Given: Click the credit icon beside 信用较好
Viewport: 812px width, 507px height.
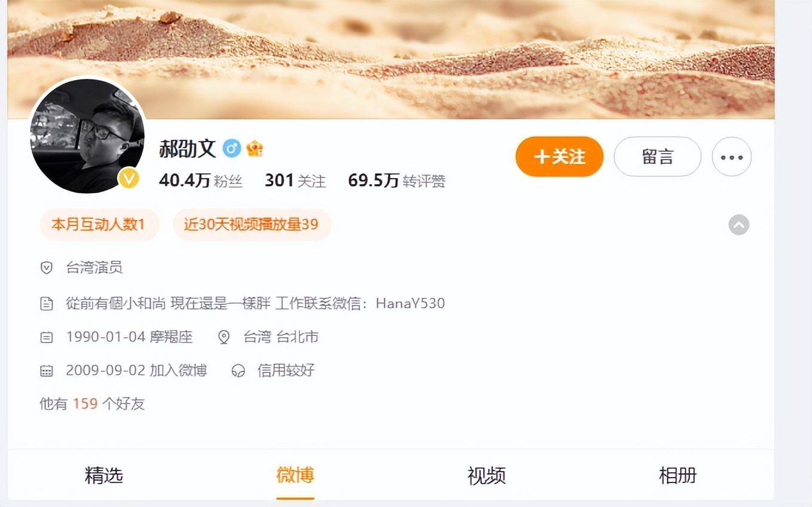Looking at the screenshot, I should coord(238,371).
